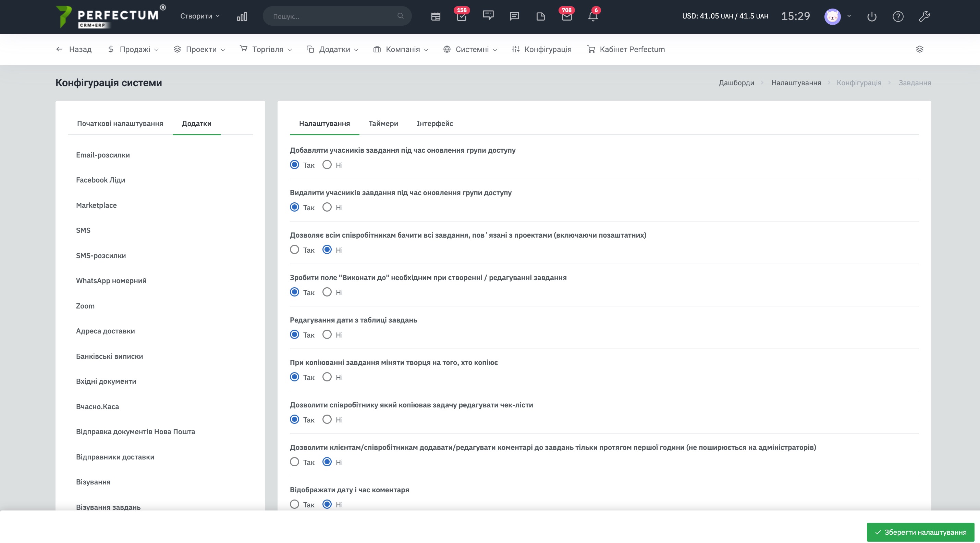Click the cart icon beside Торгівля

(244, 49)
